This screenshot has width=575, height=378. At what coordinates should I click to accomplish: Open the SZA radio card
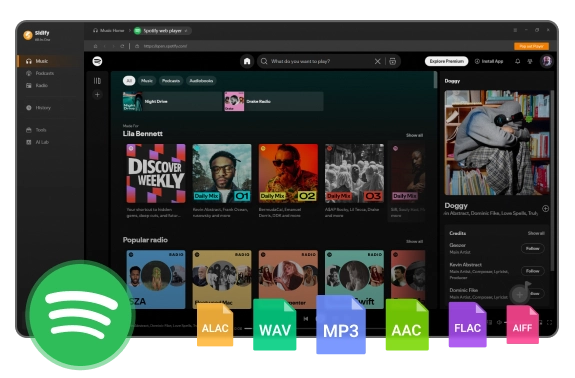click(x=156, y=279)
